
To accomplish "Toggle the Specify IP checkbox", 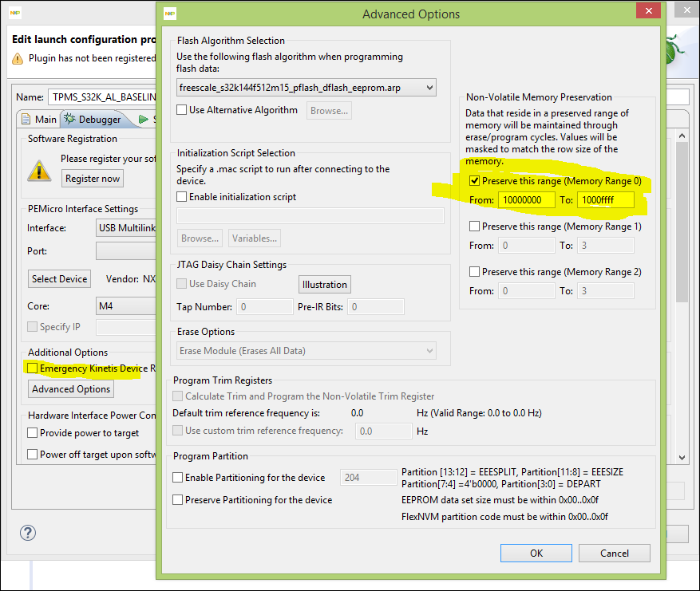I will (x=32, y=326).
